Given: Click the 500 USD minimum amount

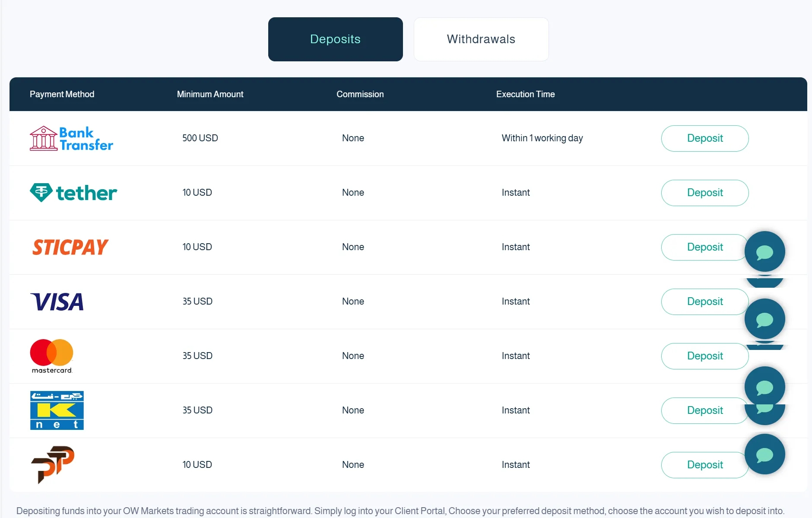Looking at the screenshot, I should [x=200, y=138].
